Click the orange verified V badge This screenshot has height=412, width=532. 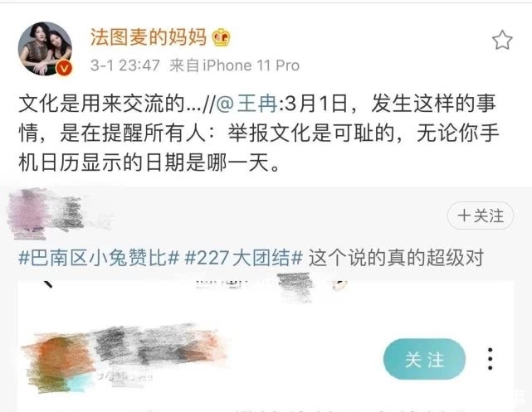[x=64, y=68]
